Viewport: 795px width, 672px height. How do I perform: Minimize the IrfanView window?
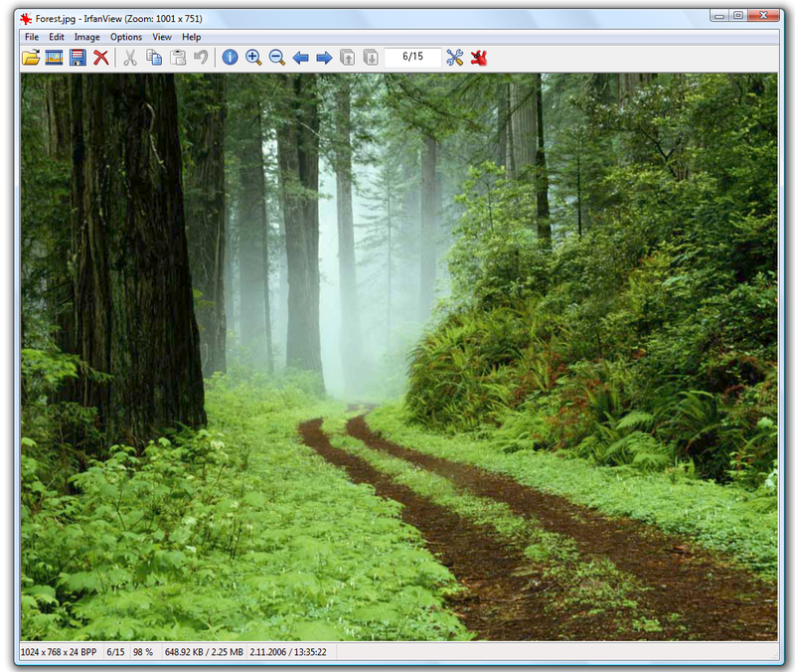point(719,16)
